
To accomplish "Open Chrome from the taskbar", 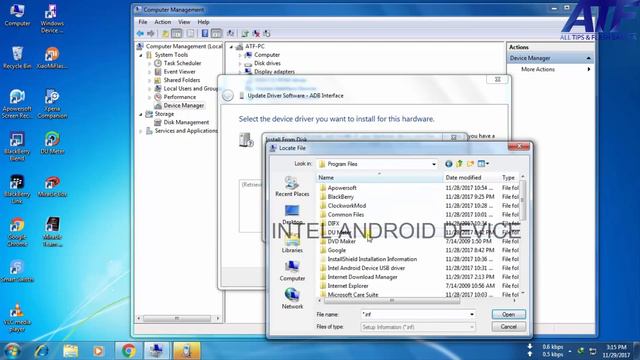I will coord(129,351).
